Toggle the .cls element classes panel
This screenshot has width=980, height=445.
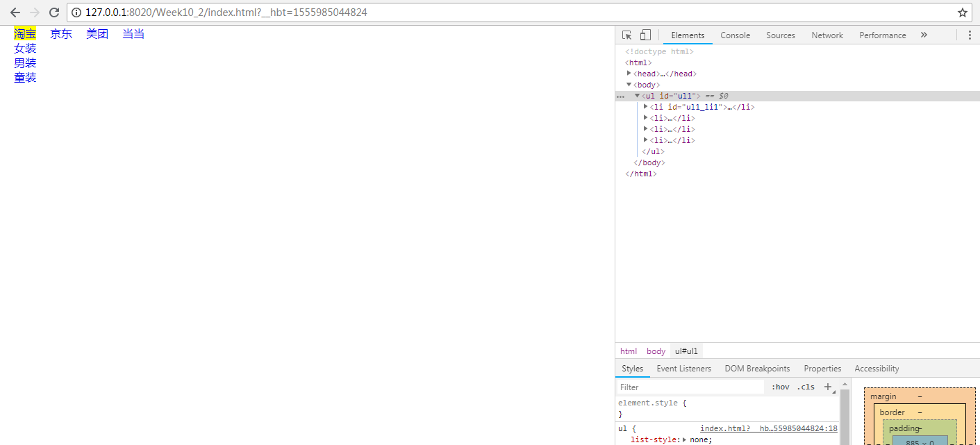(x=806, y=387)
